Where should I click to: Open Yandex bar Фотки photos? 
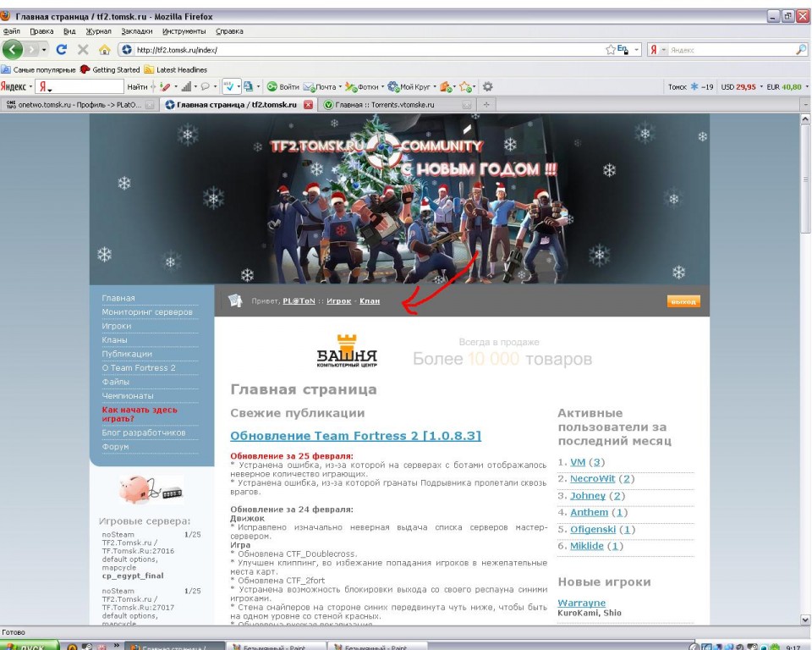point(363,86)
